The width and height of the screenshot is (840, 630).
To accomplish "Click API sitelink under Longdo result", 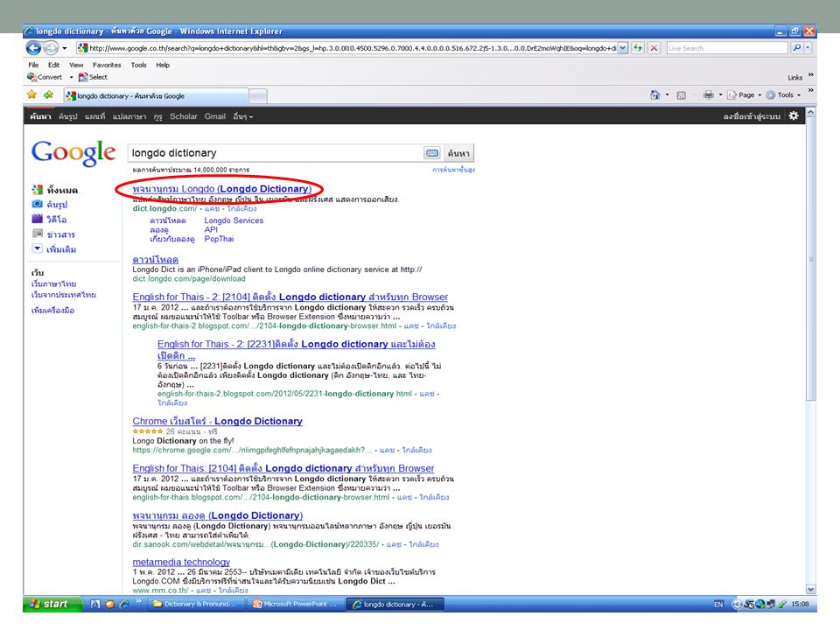I will click(211, 230).
